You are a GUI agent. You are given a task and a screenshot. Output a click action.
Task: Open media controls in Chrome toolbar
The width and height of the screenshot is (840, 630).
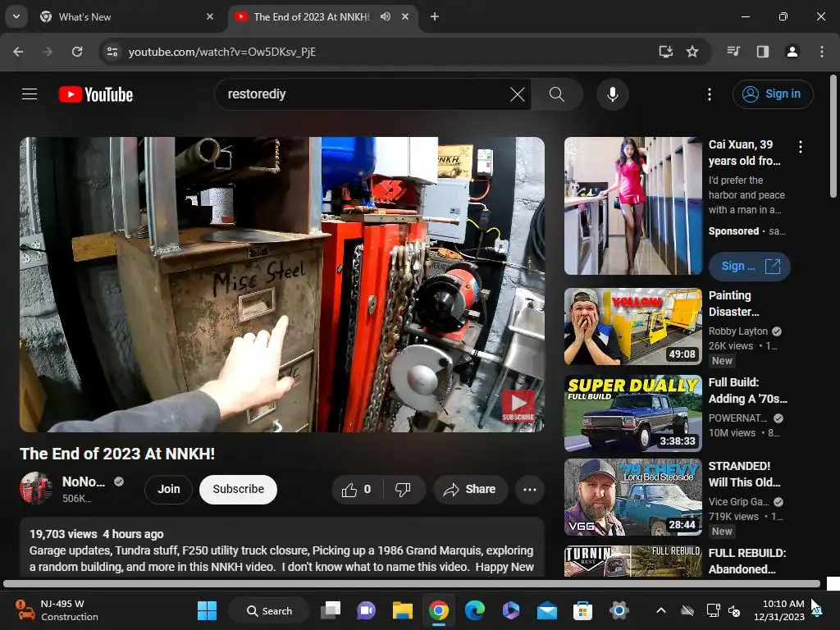coord(733,52)
